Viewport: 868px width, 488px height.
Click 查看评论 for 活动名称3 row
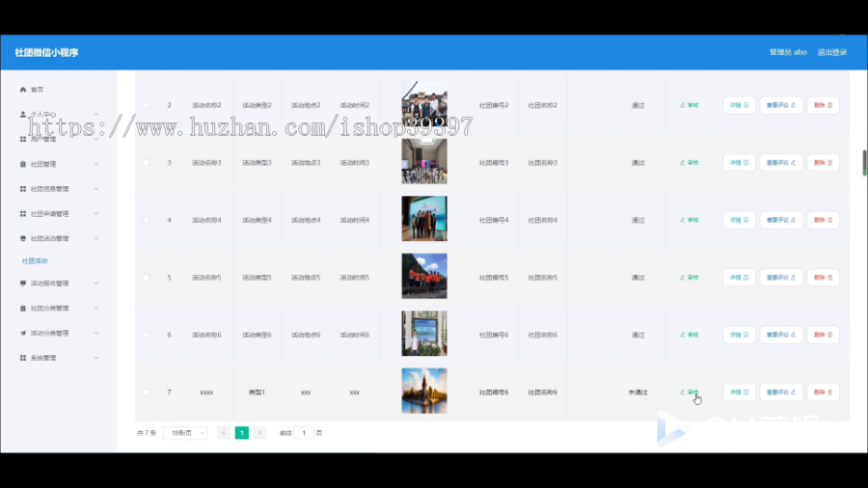click(781, 163)
